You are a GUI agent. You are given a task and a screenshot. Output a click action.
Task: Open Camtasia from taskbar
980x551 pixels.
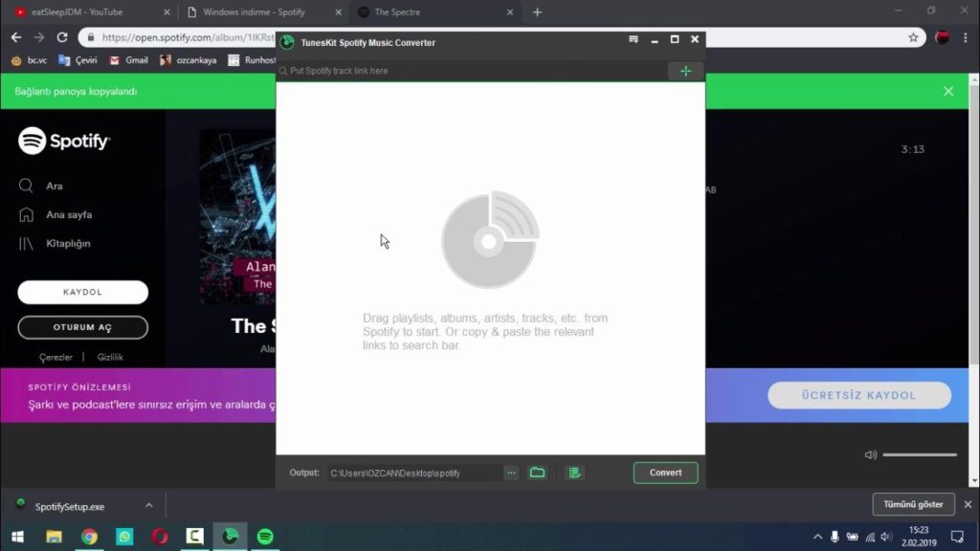point(195,537)
